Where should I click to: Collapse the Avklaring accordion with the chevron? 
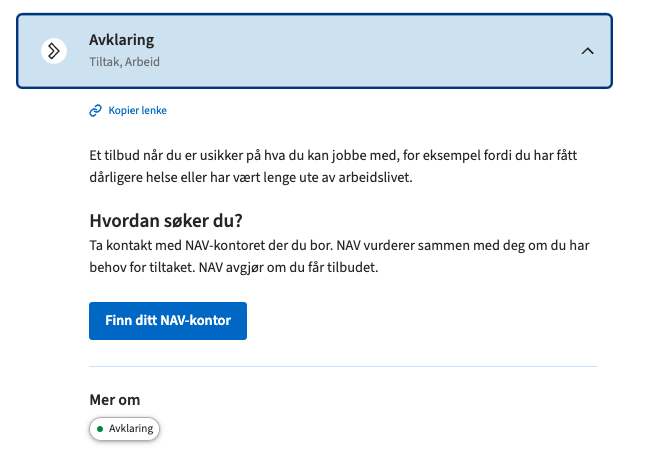(587, 51)
